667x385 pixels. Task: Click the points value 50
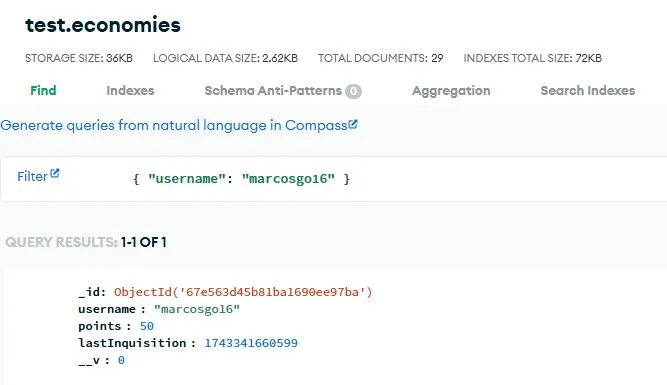click(147, 326)
